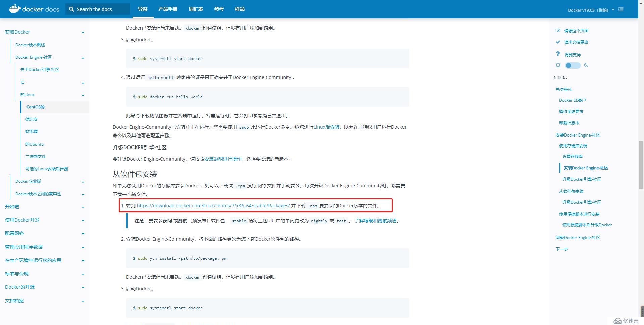
Task: Click the edit this page pencil icon
Action: pos(558,31)
